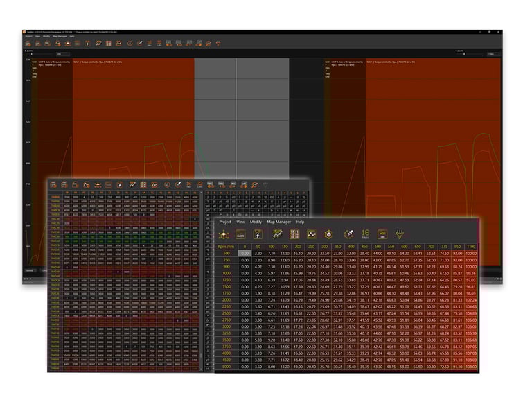Click cell 100.00 in the 500 rpm row

471,254
